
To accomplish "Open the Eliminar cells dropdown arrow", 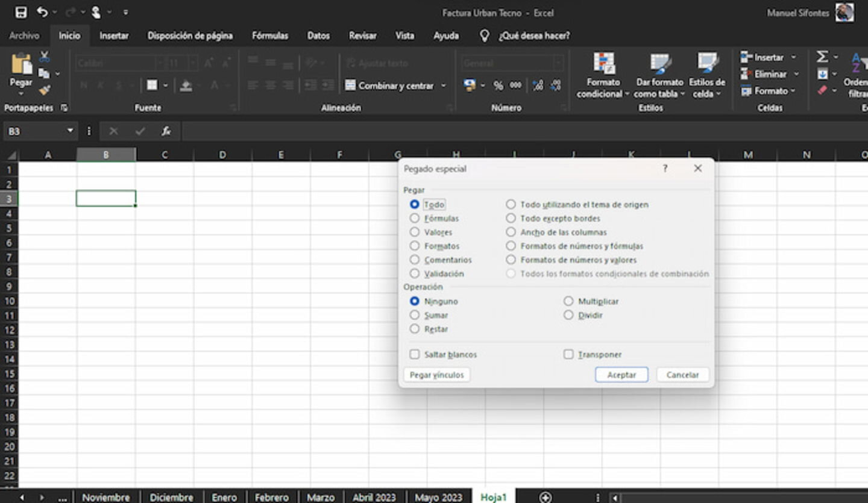I will pyautogui.click(x=796, y=74).
